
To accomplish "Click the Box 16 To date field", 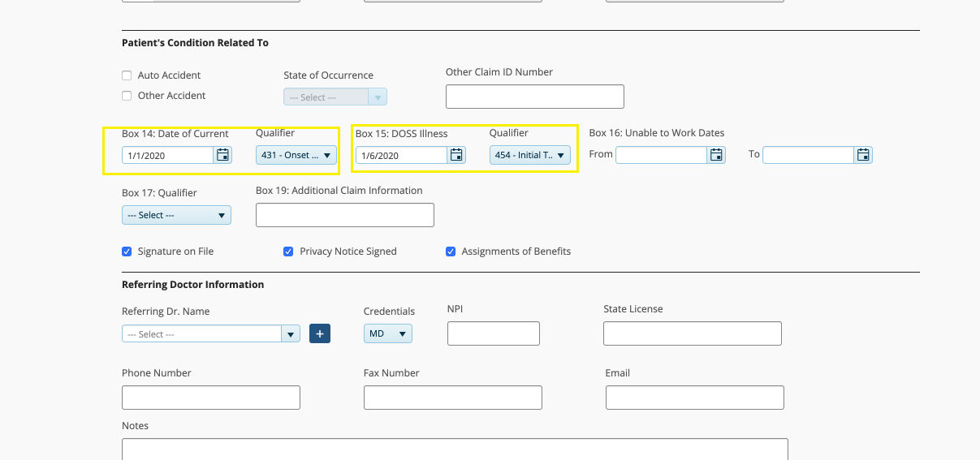I will click(x=809, y=154).
